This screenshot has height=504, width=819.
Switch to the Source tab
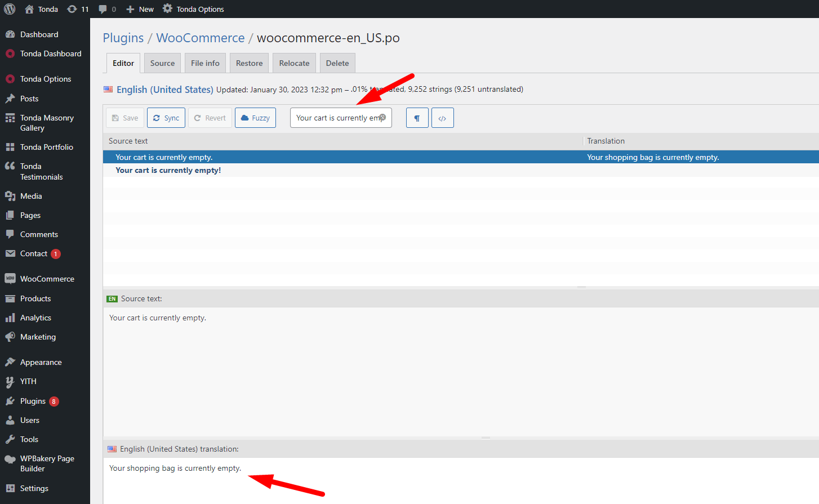(x=163, y=63)
